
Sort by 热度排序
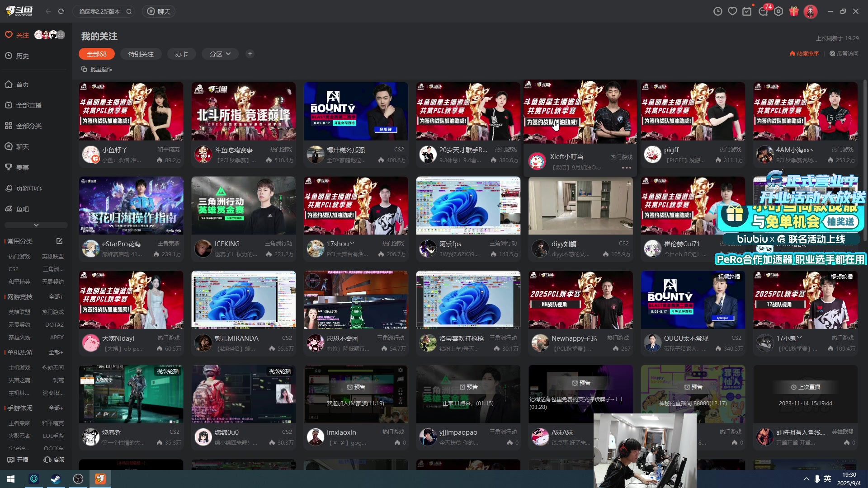(x=804, y=53)
